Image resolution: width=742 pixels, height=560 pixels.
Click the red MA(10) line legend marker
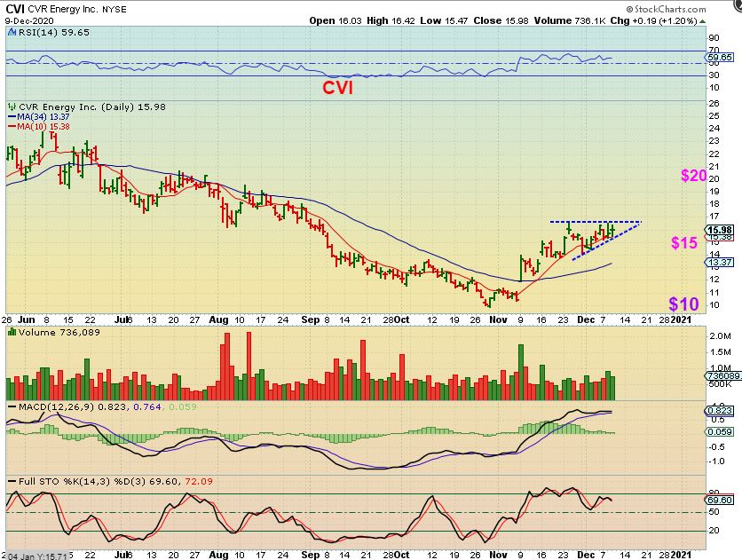pyautogui.click(x=12, y=126)
